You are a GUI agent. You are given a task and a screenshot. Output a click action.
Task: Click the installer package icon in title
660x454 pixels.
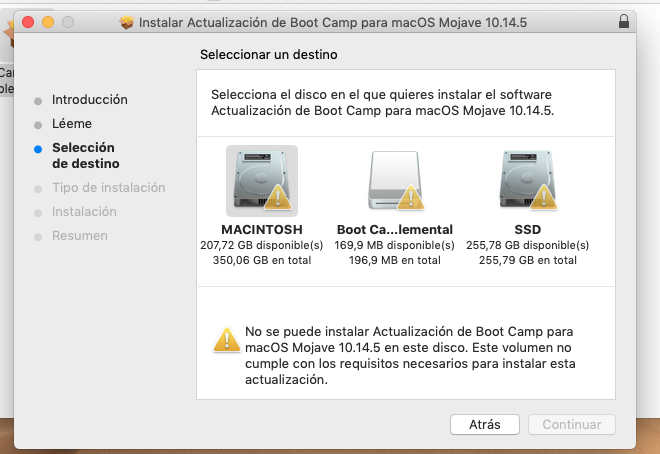tap(126, 21)
